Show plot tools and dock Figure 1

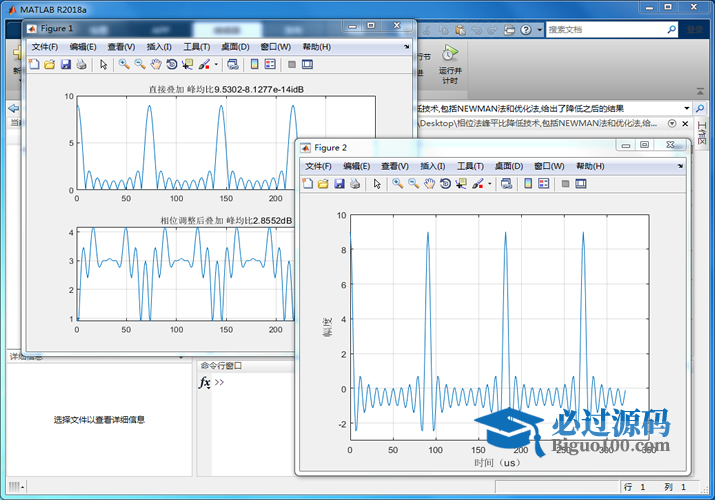[307, 64]
